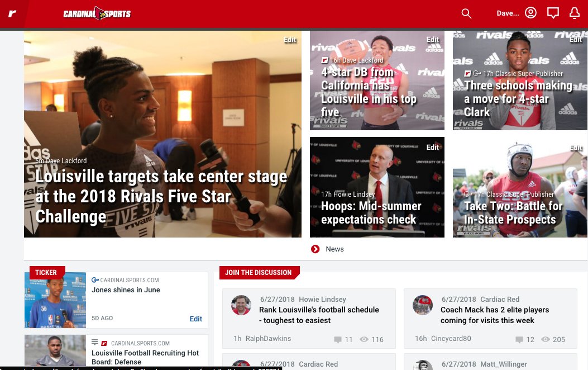The image size is (588, 370).
Task: Click '5m Dave Lackford' byline text
Action: 61,160
